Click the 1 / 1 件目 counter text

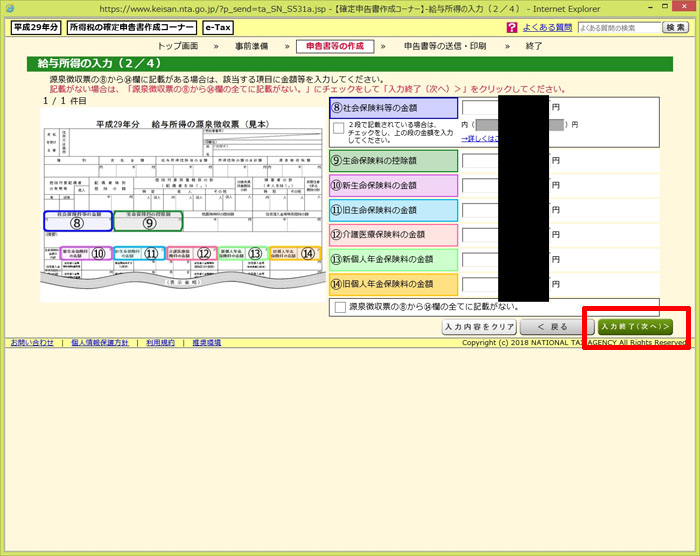tap(64, 101)
